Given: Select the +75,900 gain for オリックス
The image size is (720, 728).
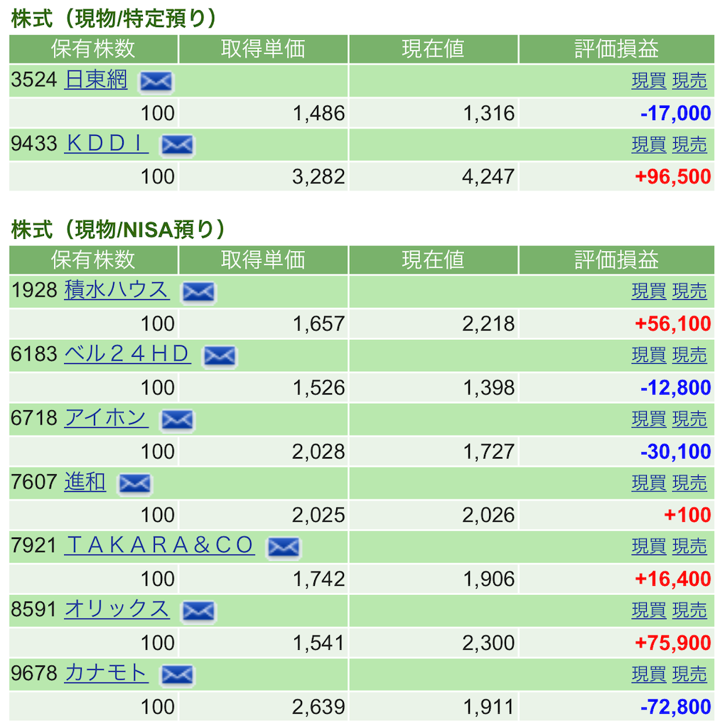Looking at the screenshot, I should pyautogui.click(x=672, y=643).
